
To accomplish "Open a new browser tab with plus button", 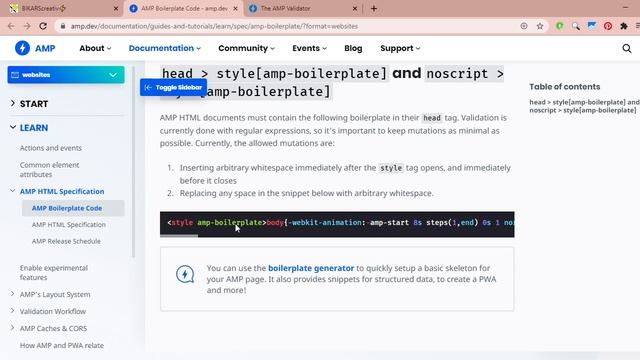I will (x=374, y=8).
